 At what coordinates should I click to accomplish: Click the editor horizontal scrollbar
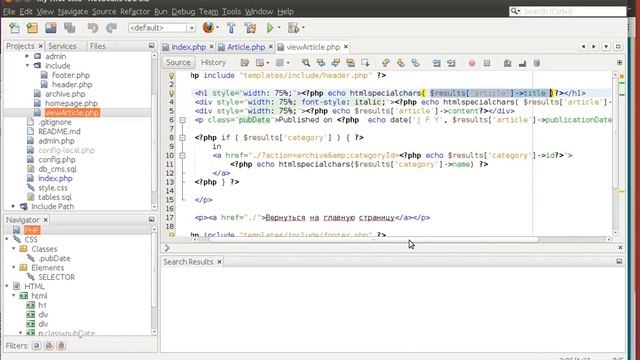[x=373, y=239]
